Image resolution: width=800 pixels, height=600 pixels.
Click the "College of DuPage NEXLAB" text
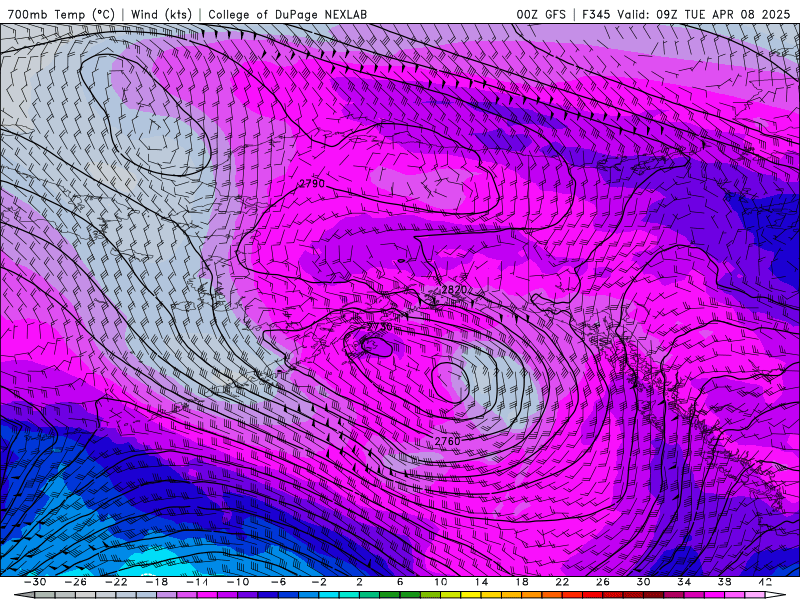287,14
